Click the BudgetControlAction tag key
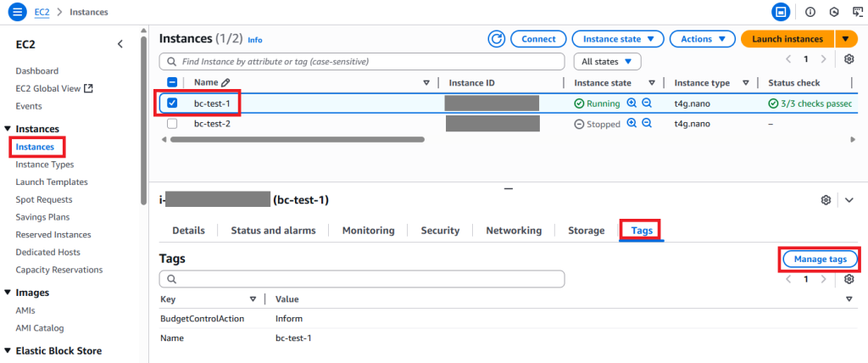 [202, 319]
